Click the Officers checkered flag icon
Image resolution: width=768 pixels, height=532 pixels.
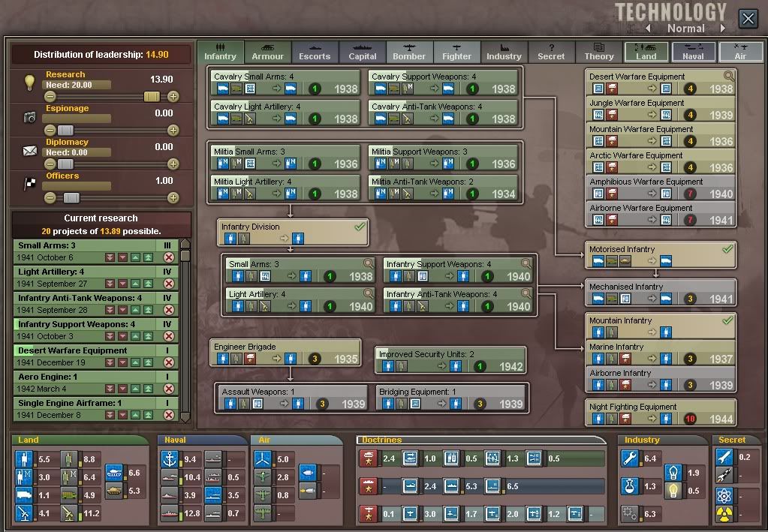(30, 184)
